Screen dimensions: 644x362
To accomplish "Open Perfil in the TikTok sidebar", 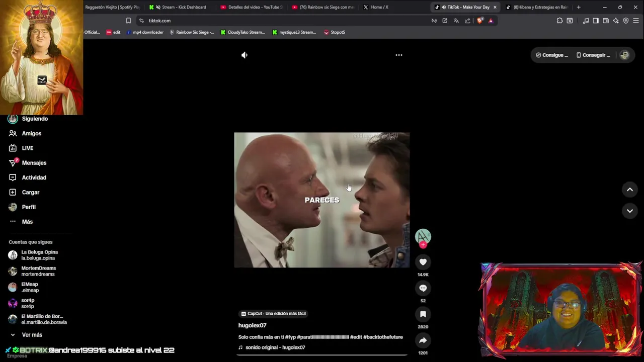I will coord(22,207).
